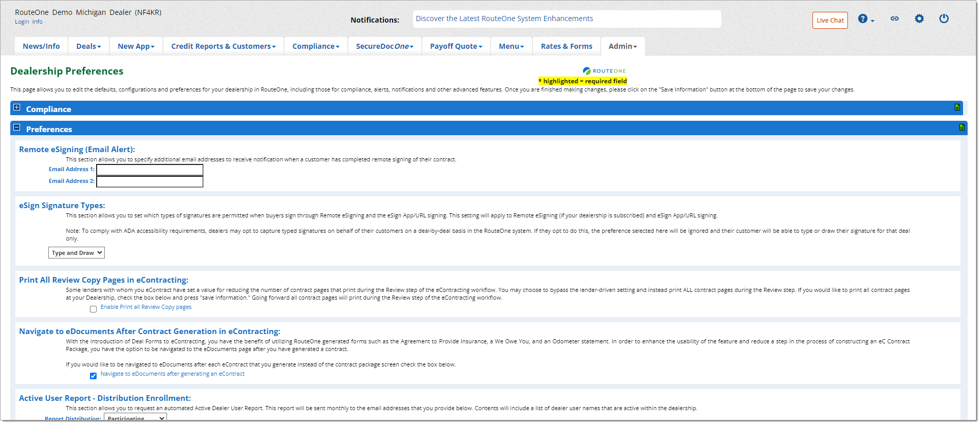Go to the Rates & Forms tab

point(566,46)
